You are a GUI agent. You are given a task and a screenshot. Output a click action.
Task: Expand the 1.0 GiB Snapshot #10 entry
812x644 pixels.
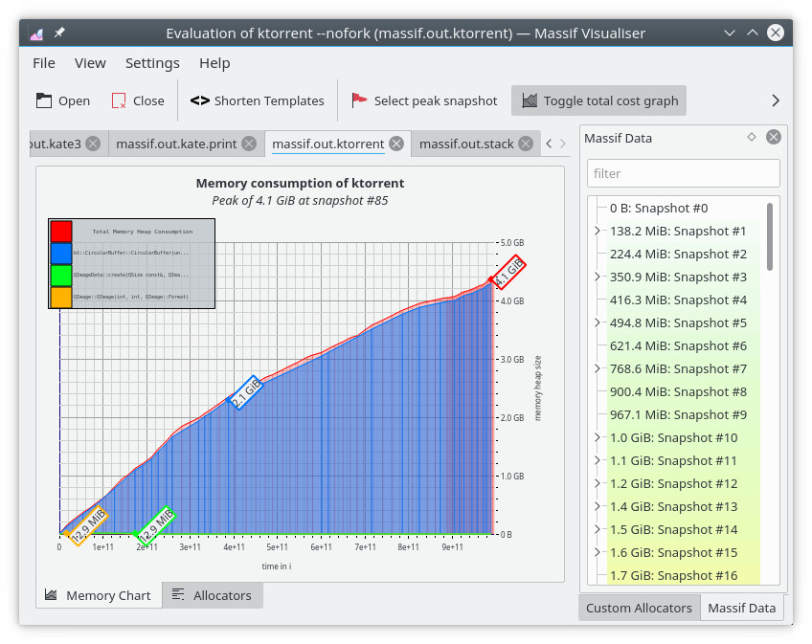[x=598, y=437]
